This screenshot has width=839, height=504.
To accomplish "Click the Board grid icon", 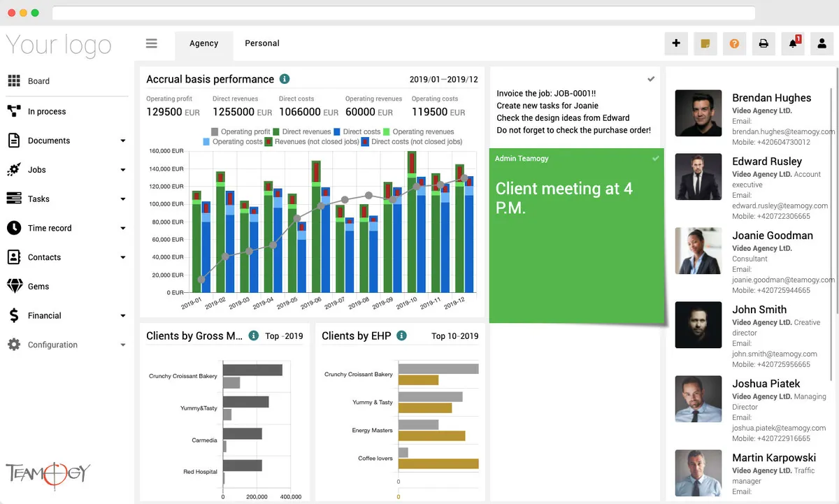I will (x=14, y=81).
